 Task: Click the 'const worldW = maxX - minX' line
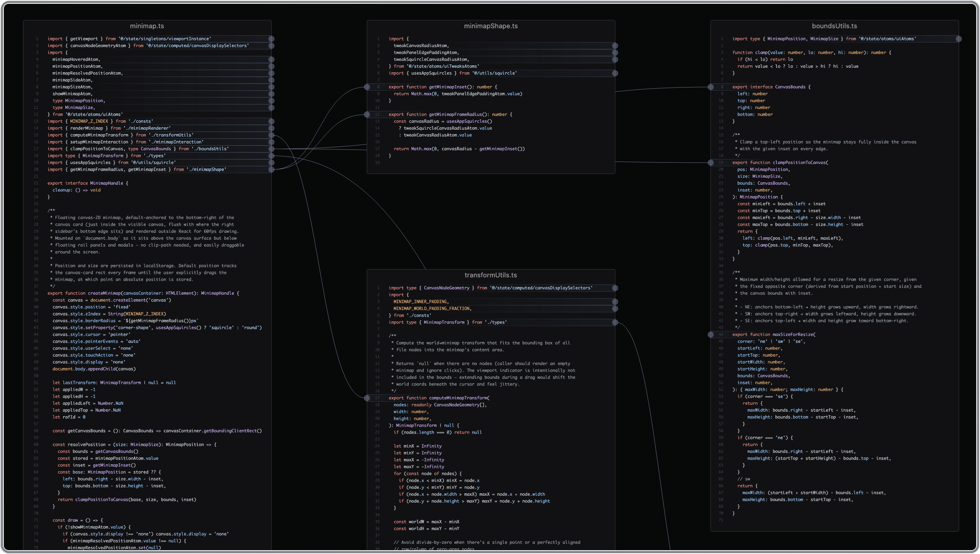[426, 522]
